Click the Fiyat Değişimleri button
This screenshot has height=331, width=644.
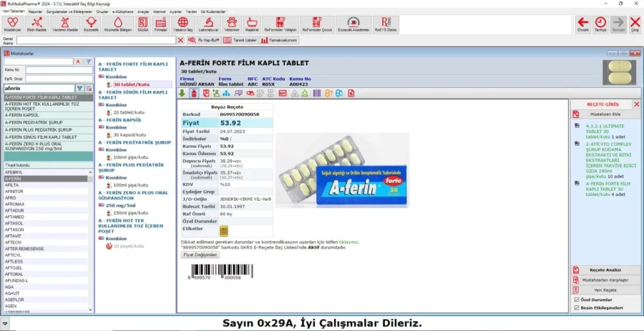(201, 255)
